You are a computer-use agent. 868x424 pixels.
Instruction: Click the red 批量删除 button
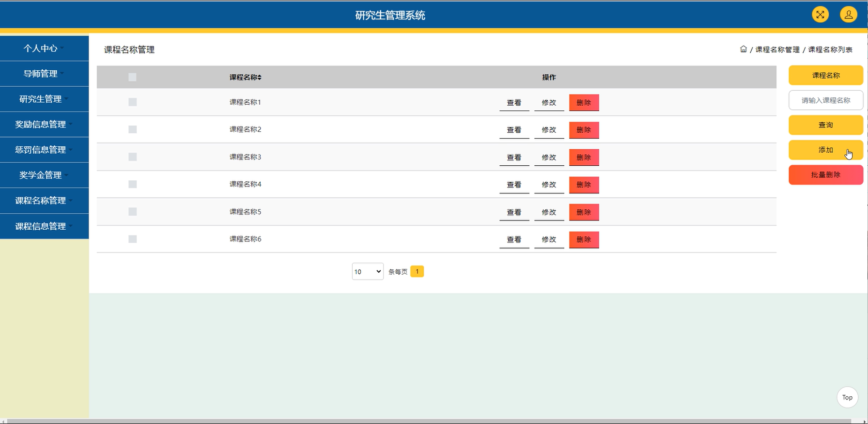[x=826, y=175]
